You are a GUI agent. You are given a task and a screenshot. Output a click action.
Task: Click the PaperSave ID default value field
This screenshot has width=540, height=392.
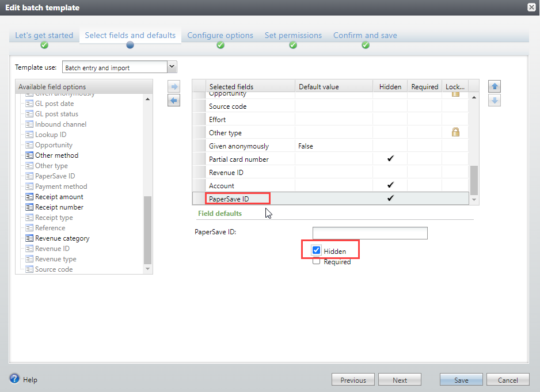(370, 233)
